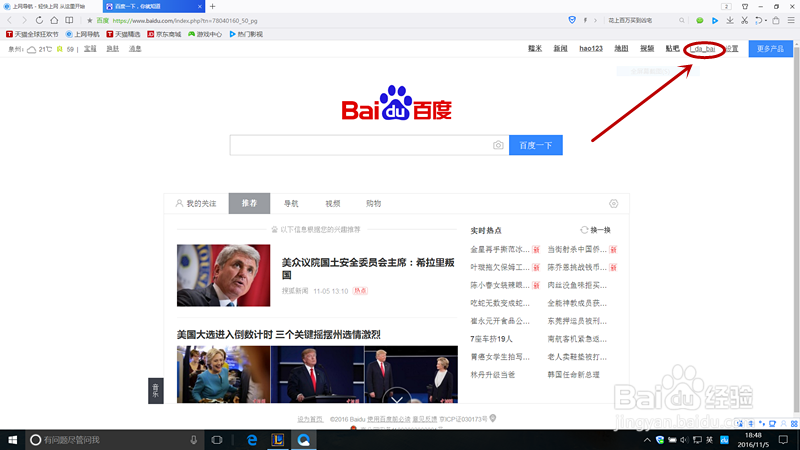Screen dimensions: 800x450
Task: Open the 设置 settings link
Action: pyautogui.click(x=732, y=48)
